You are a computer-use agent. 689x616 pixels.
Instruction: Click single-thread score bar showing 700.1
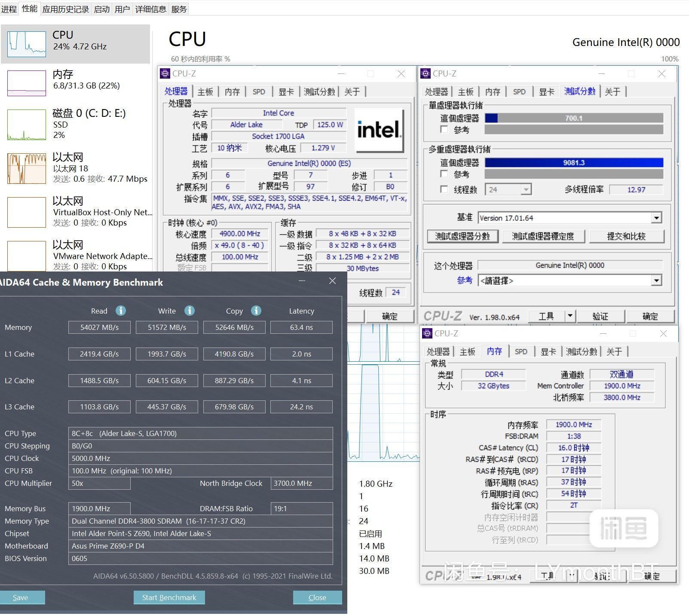[x=574, y=118]
